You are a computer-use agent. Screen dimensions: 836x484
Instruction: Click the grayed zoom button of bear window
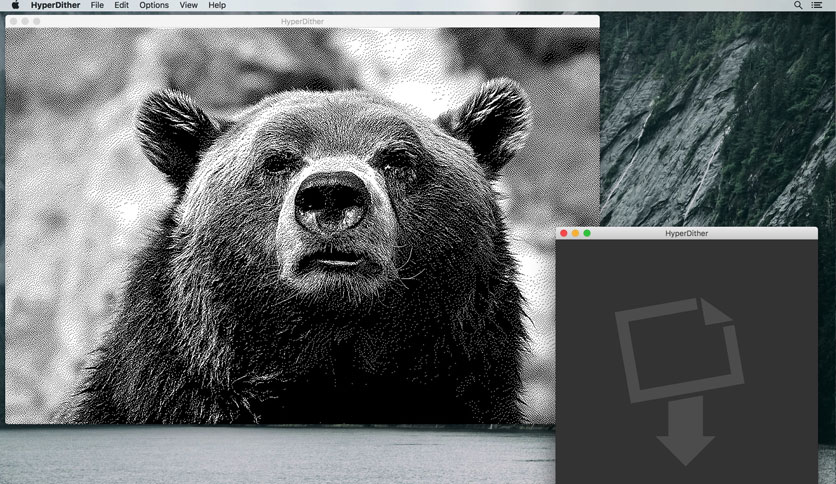pyautogui.click(x=37, y=21)
